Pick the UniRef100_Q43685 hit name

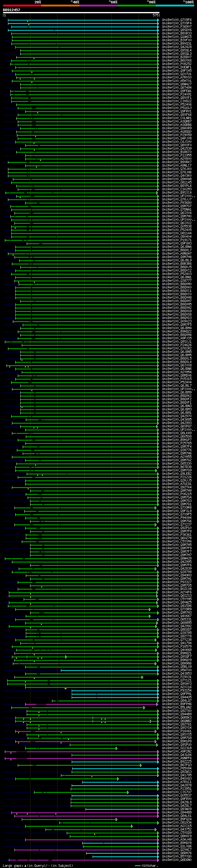[x=177, y=419]
